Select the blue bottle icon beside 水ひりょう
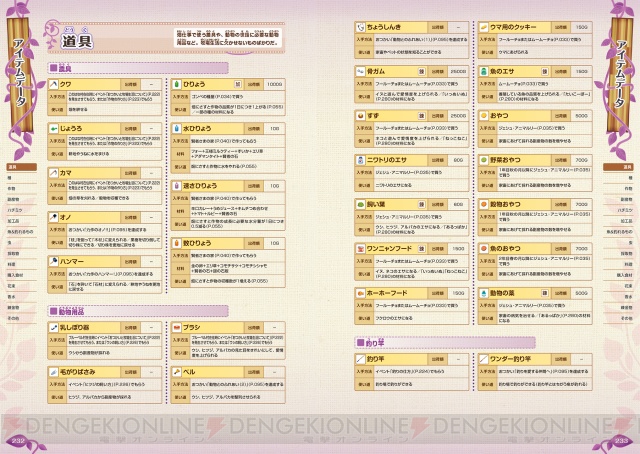The image size is (640, 454). (177, 129)
